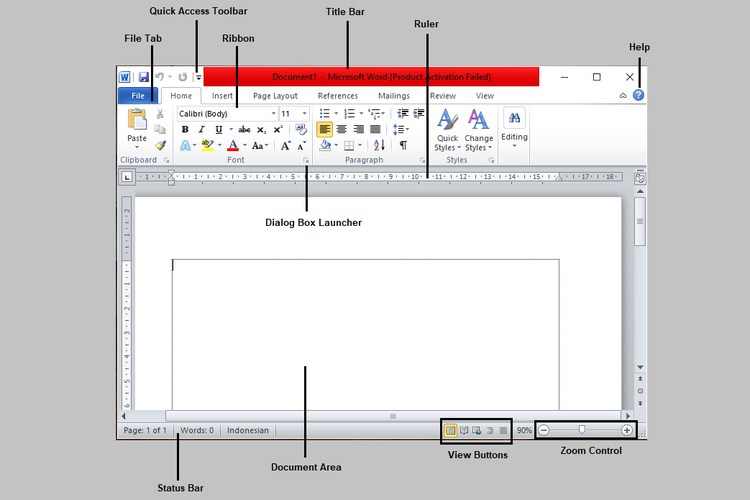Minimize the ribbon with the caret icon
Image resolution: width=750 pixels, height=500 pixels.
(623, 96)
